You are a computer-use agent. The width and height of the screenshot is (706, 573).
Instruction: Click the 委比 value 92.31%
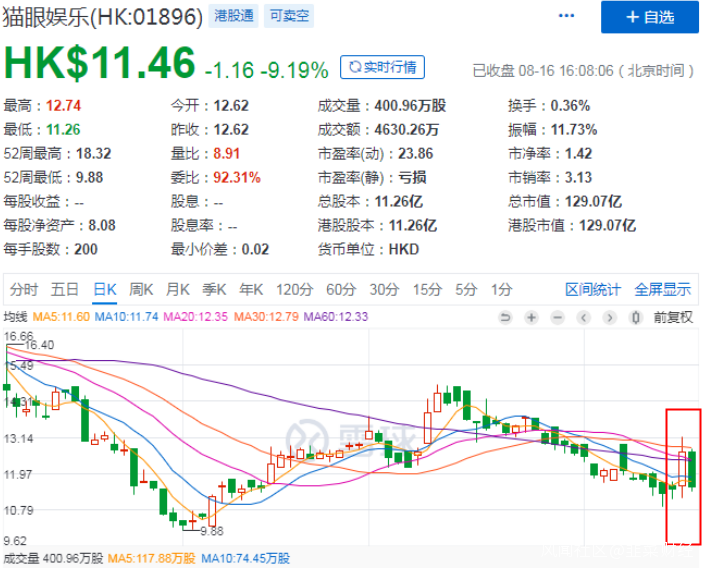[237, 177]
